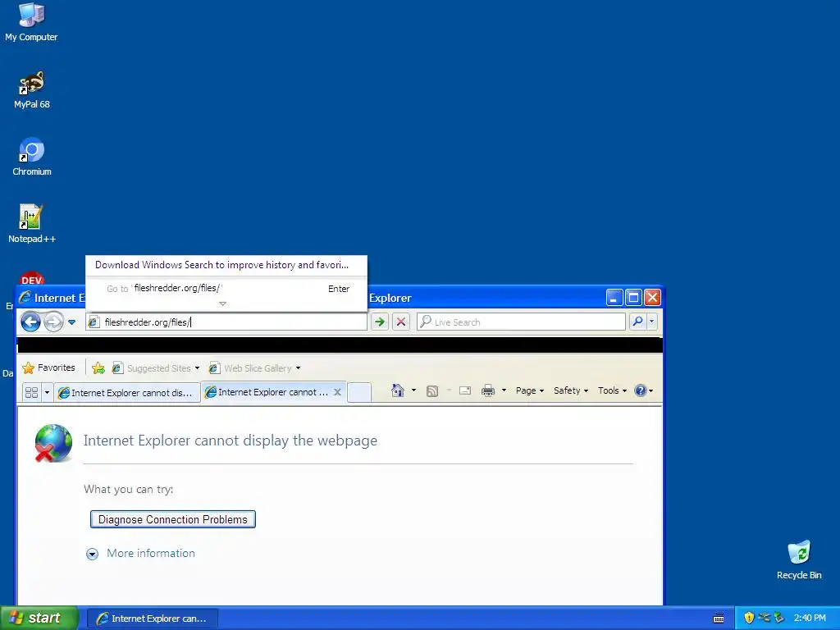Open Home button dropdown arrow

click(413, 390)
